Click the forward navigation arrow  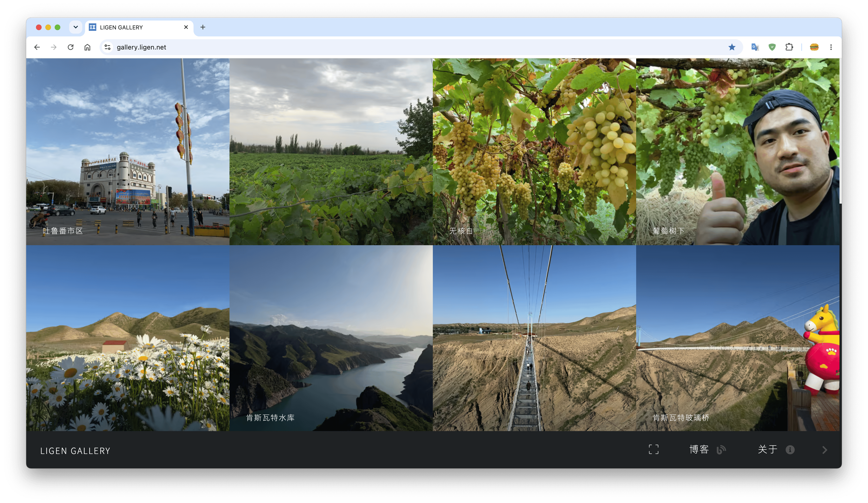click(x=54, y=47)
